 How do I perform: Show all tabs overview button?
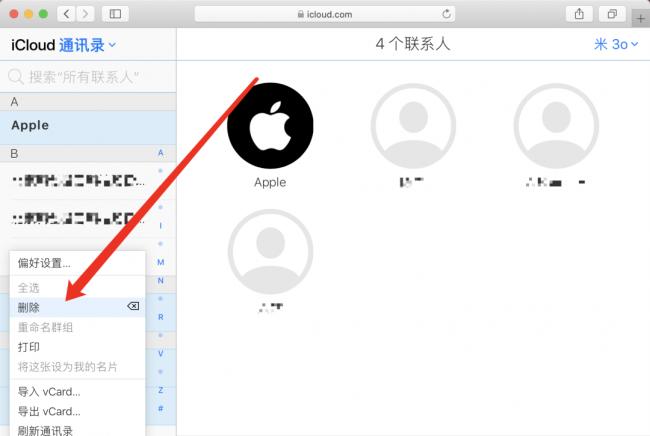[612, 14]
